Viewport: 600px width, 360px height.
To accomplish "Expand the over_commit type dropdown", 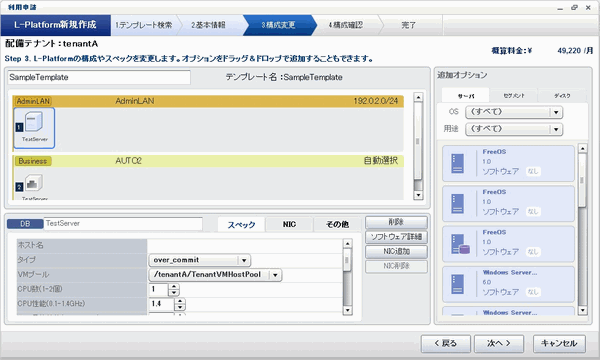I will 244,260.
